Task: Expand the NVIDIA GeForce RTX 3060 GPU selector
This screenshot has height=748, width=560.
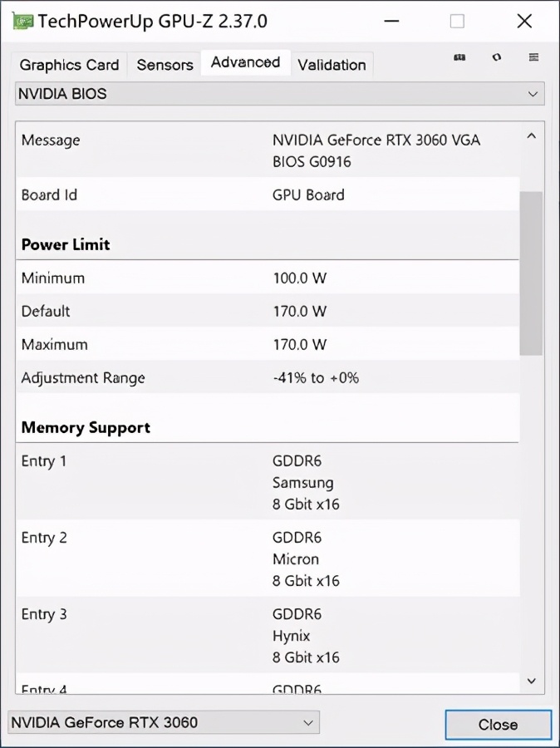Action: tap(163, 722)
